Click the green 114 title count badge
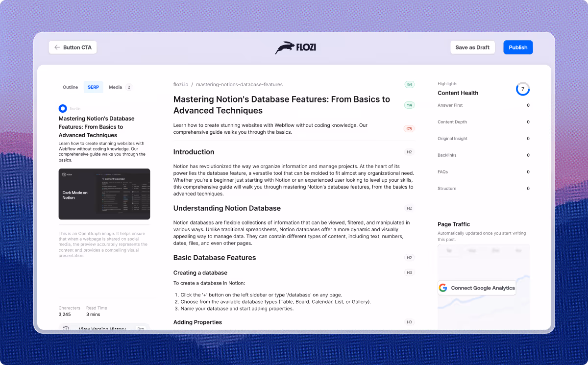Viewport: 588px width, 365px height. point(409,105)
